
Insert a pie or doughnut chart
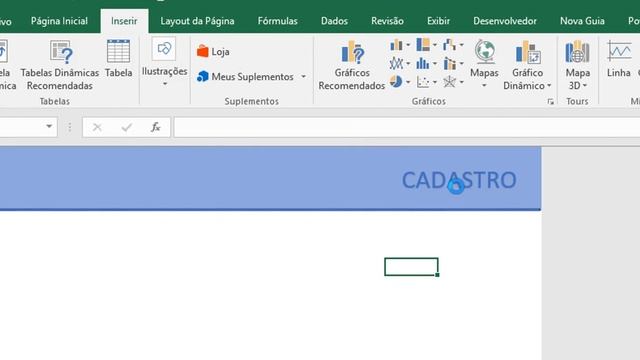click(x=396, y=82)
